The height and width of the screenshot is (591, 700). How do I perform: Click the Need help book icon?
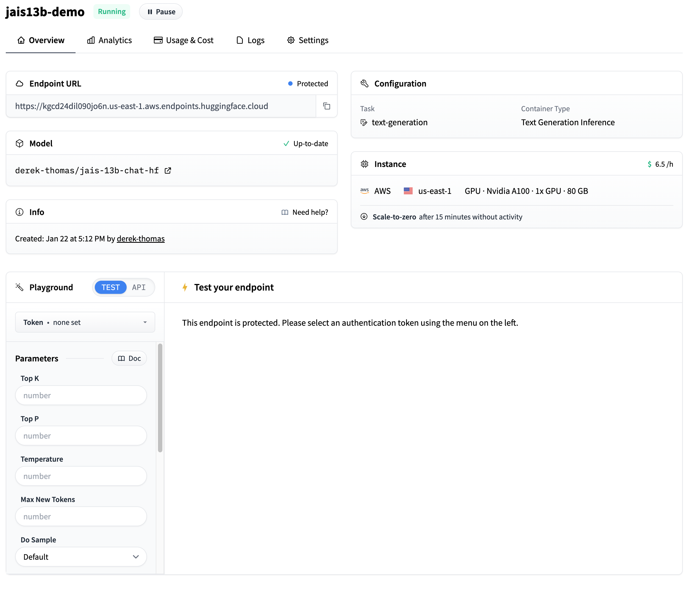click(x=285, y=212)
